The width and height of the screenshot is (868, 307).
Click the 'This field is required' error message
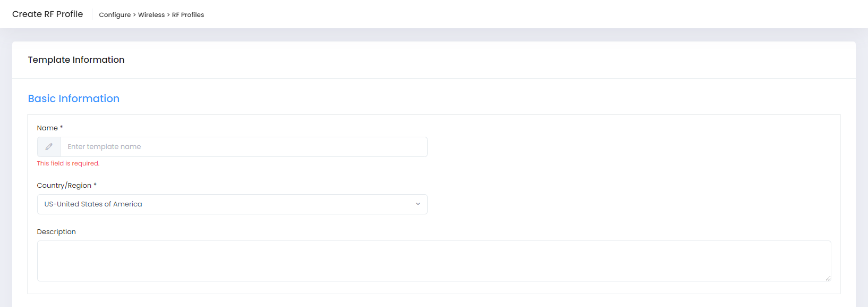coord(68,163)
